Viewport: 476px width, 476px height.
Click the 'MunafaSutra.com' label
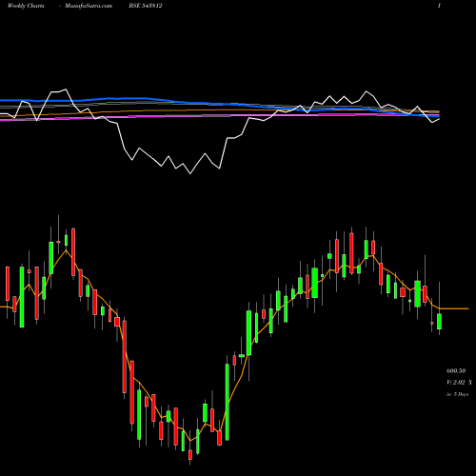pos(89,6)
